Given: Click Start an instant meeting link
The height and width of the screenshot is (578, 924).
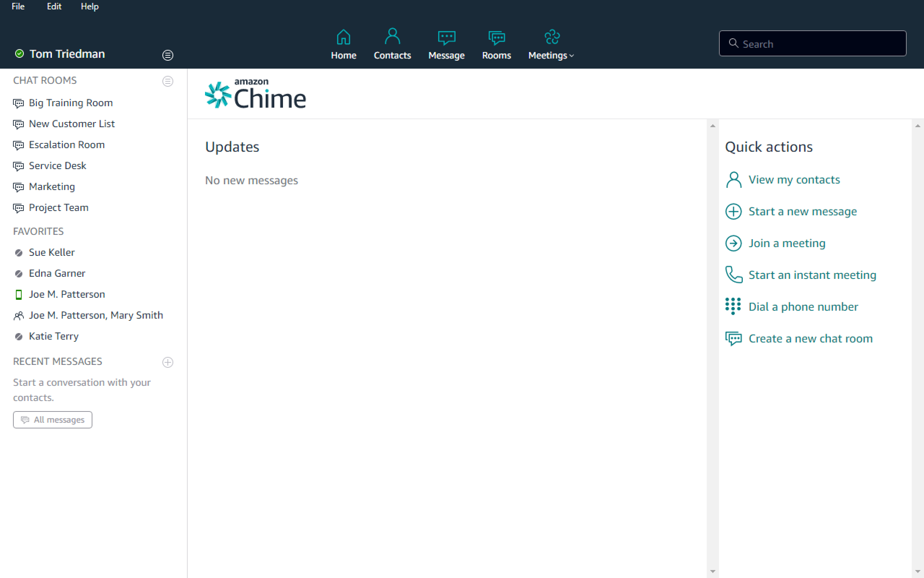Looking at the screenshot, I should 812,275.
